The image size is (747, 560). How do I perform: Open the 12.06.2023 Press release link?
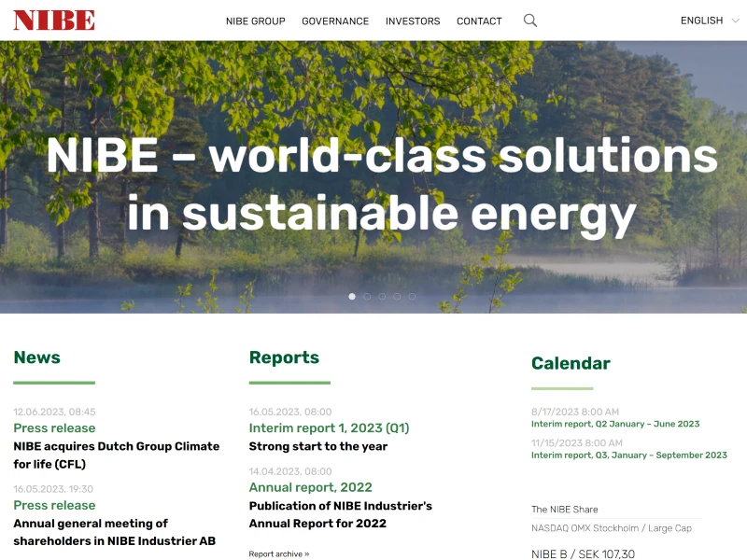coord(54,428)
